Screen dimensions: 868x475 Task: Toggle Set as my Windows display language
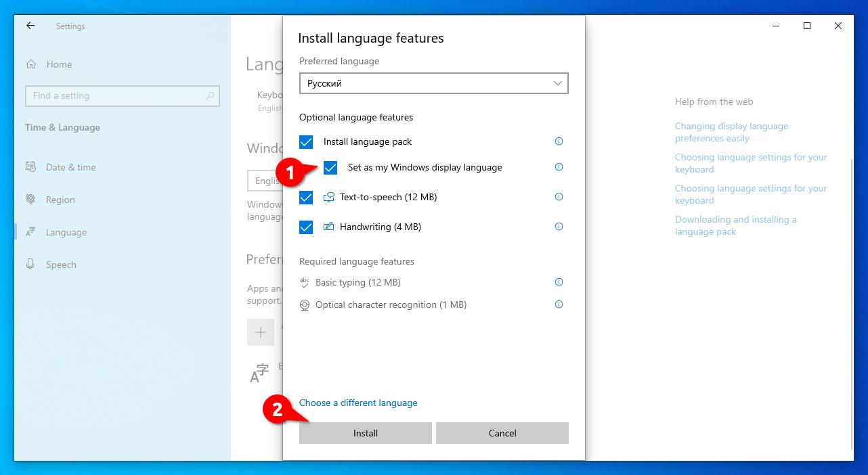coord(330,167)
